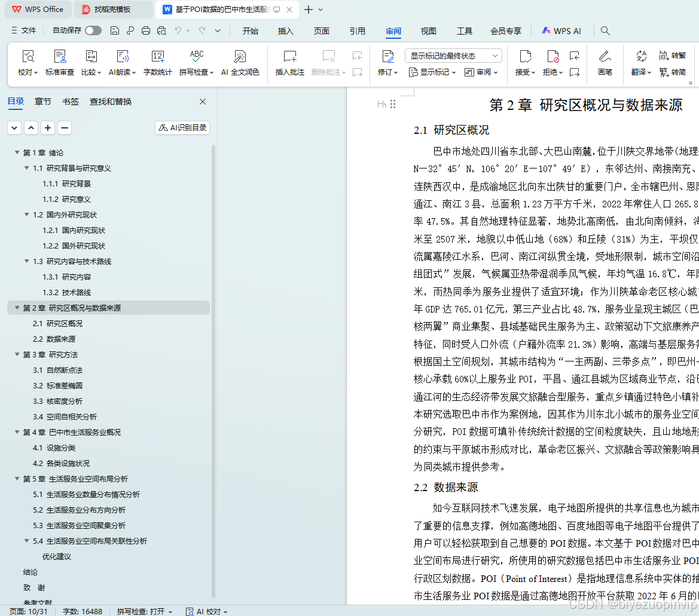The width and height of the screenshot is (699, 616).
Task: Go to 2.2 数据来源 in outline
Action: tap(54, 339)
